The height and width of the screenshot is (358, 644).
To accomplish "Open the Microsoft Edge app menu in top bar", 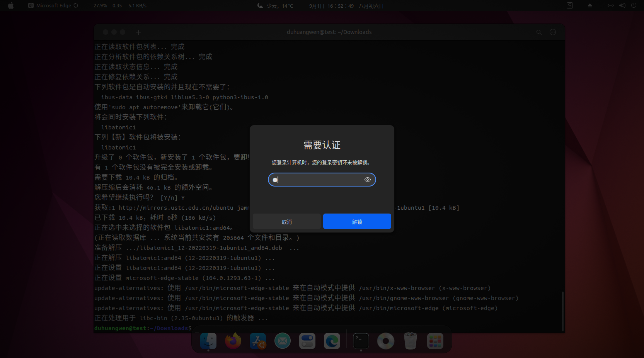I will click(53, 5).
